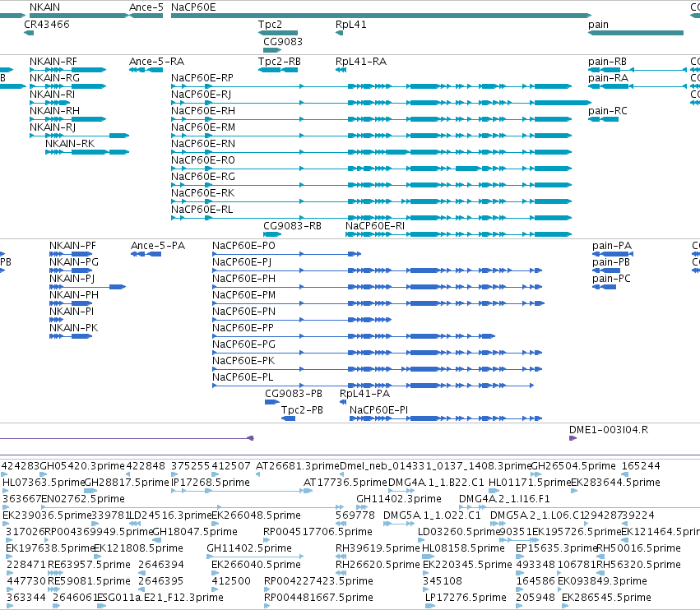Select the AT17736.5prime EST label
The width and height of the screenshot is (700, 610).
point(345,483)
